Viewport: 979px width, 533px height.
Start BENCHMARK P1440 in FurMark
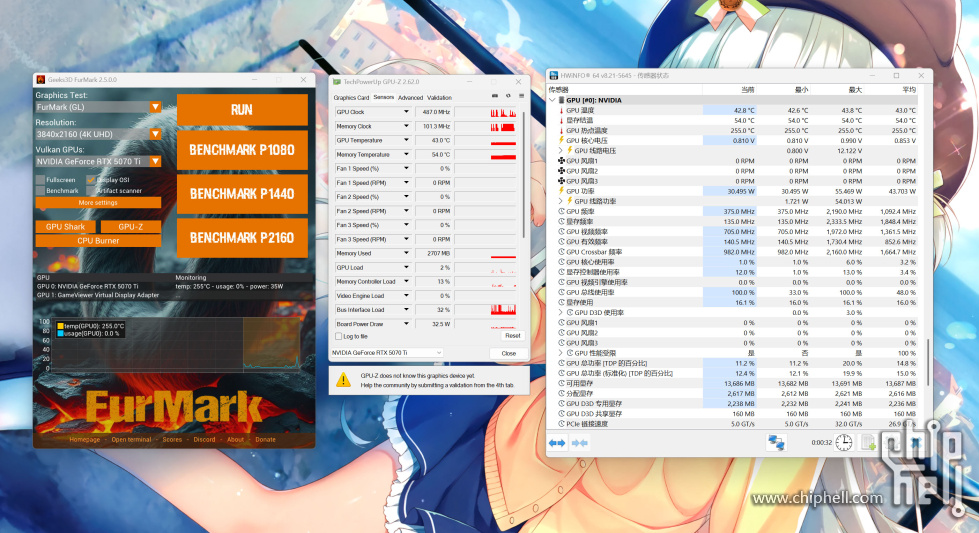(x=242, y=194)
